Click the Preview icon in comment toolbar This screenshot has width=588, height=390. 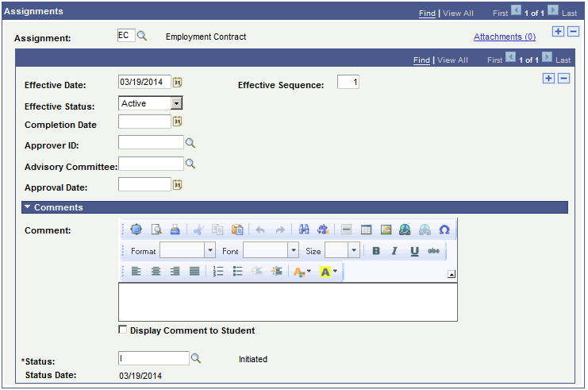click(156, 230)
